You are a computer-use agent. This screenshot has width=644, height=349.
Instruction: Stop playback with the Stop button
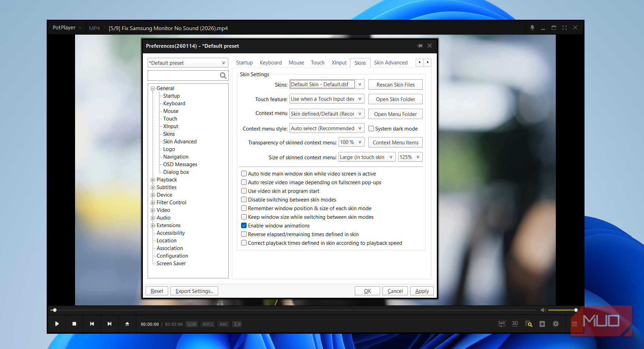[x=74, y=324]
